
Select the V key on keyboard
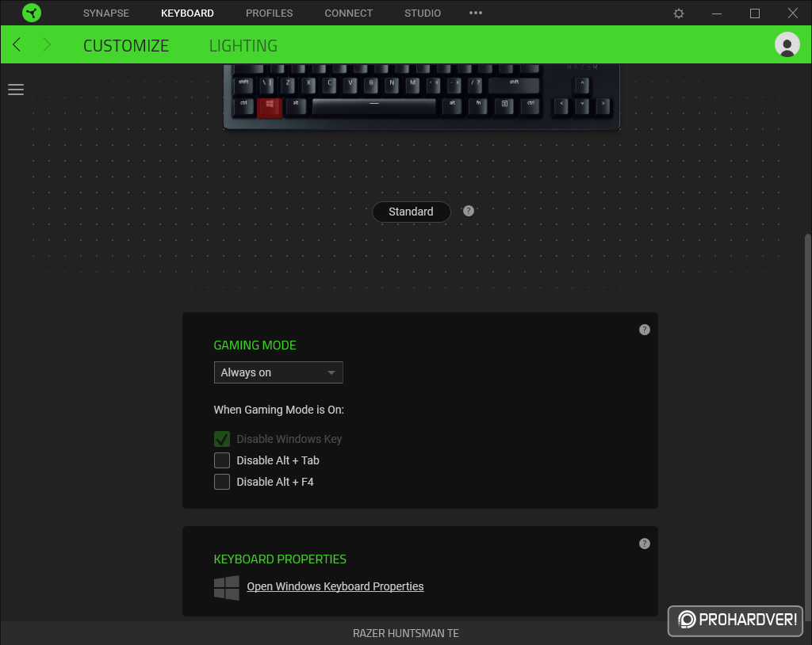click(350, 85)
